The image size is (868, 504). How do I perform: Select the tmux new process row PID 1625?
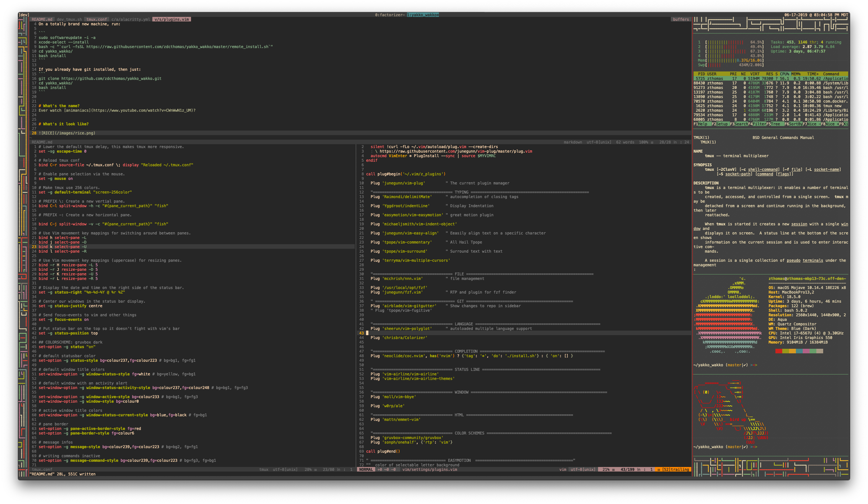pos(771,106)
